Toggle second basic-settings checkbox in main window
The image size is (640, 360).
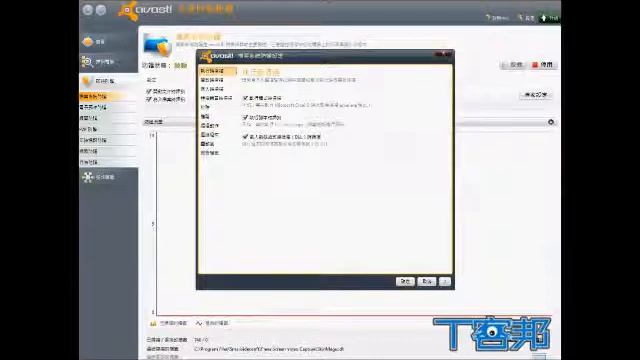pyautogui.click(x=149, y=99)
